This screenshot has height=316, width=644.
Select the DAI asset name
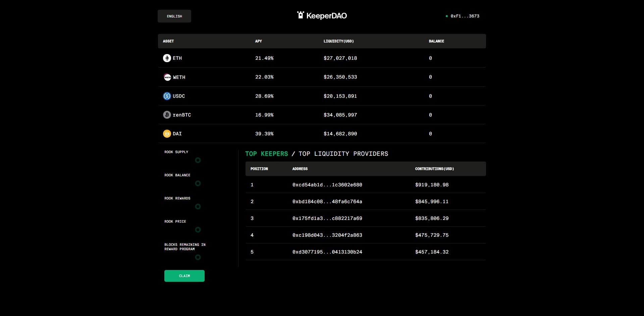coord(177,134)
